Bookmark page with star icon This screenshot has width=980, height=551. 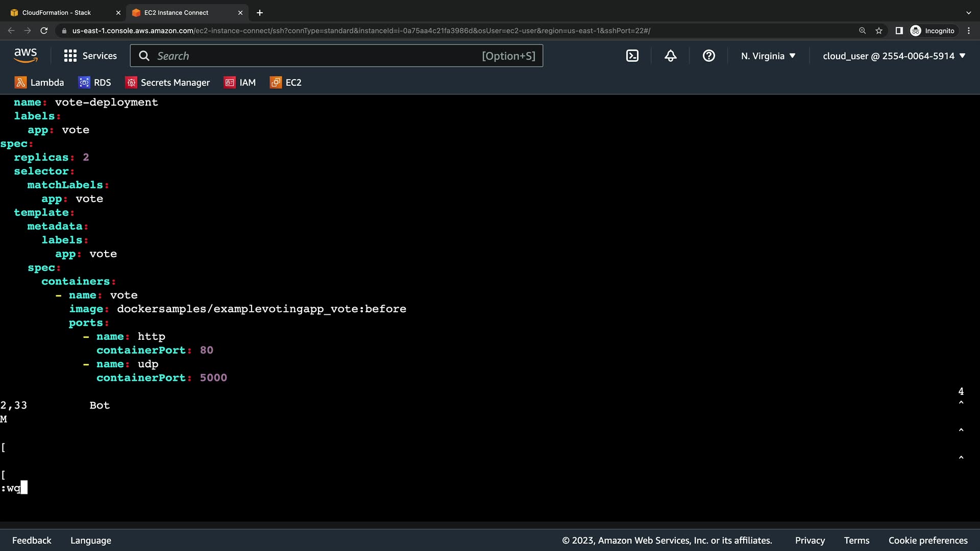pyautogui.click(x=878, y=31)
